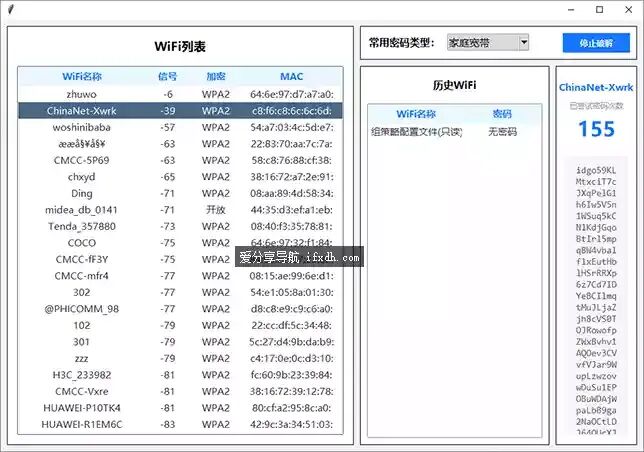Sort by 信号 signal column header

tap(168, 76)
